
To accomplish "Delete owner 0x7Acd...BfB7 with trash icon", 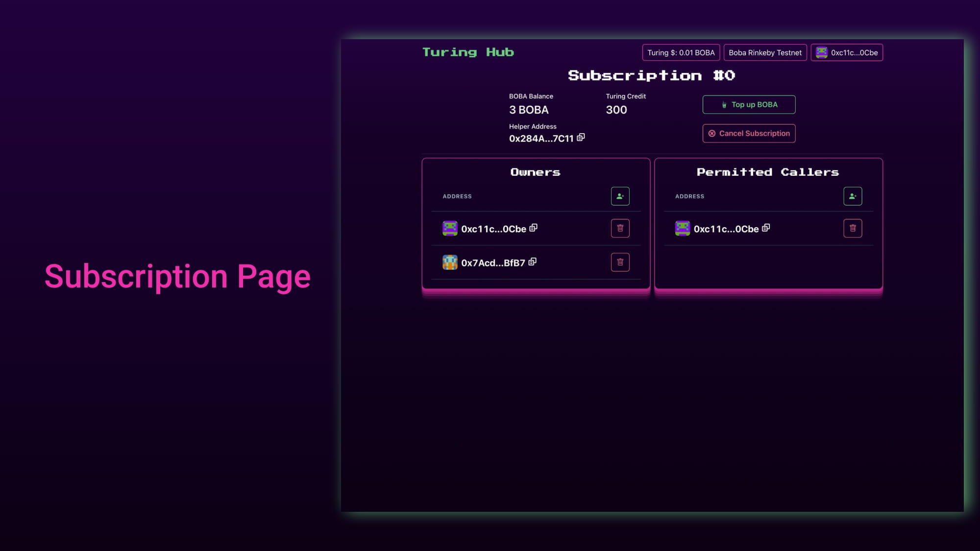I will coord(620,262).
